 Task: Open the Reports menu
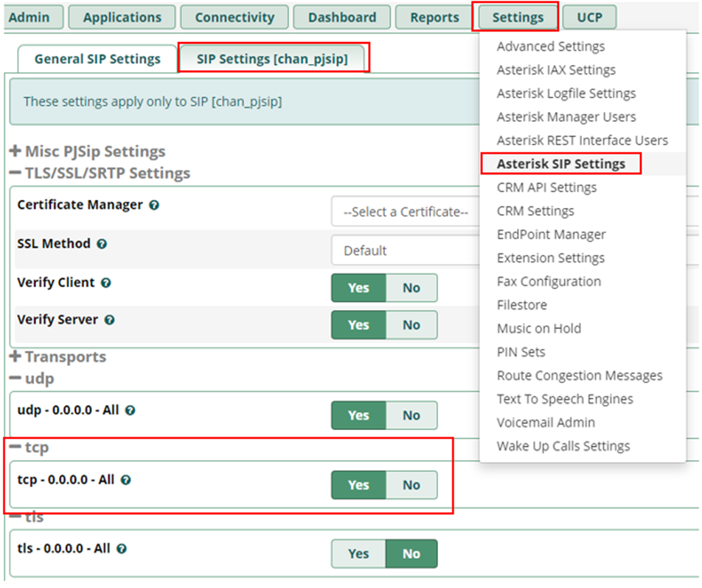(434, 18)
